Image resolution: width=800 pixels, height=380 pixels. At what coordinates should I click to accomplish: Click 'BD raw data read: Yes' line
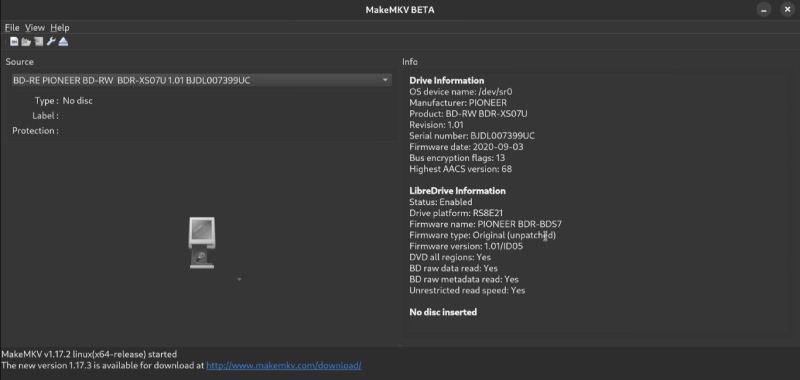click(x=454, y=268)
